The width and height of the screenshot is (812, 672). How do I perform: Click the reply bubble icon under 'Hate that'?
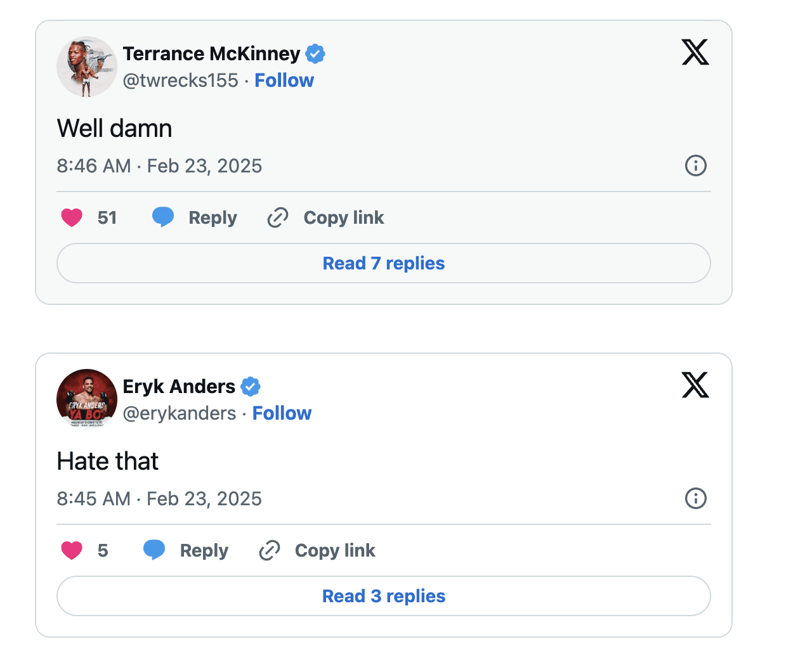point(154,550)
